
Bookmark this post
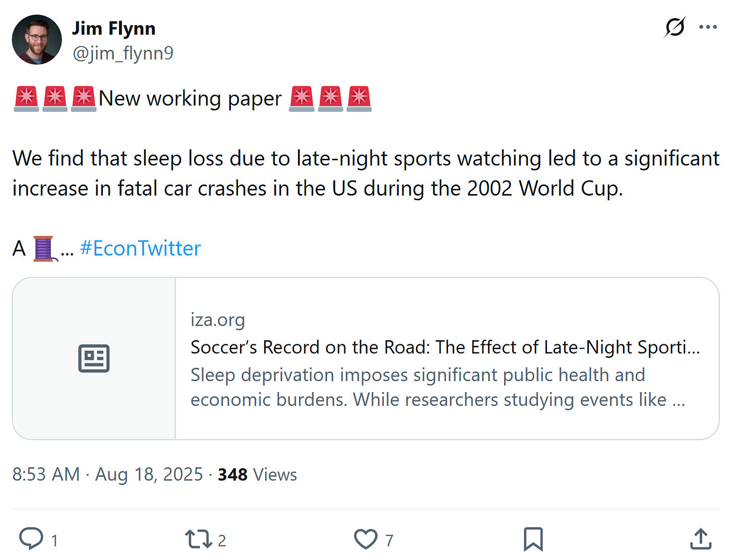tap(533, 539)
